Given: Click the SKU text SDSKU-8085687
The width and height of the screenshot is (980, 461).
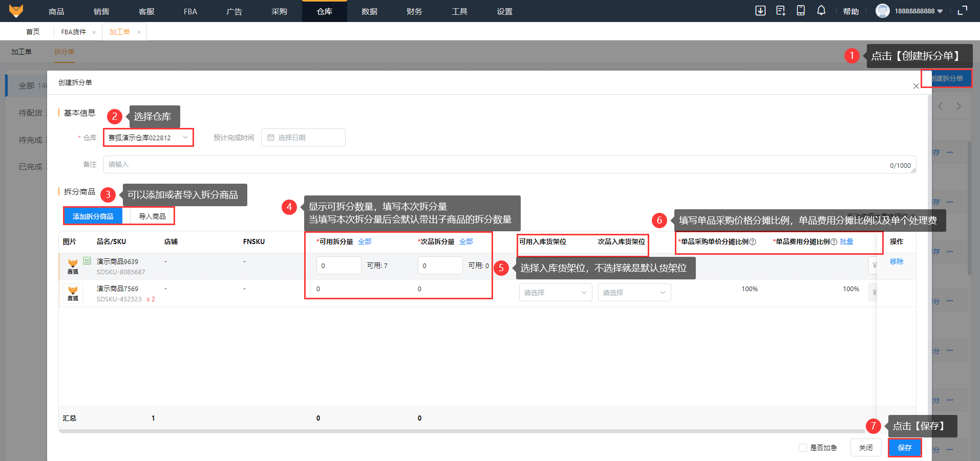Looking at the screenshot, I should point(121,272).
